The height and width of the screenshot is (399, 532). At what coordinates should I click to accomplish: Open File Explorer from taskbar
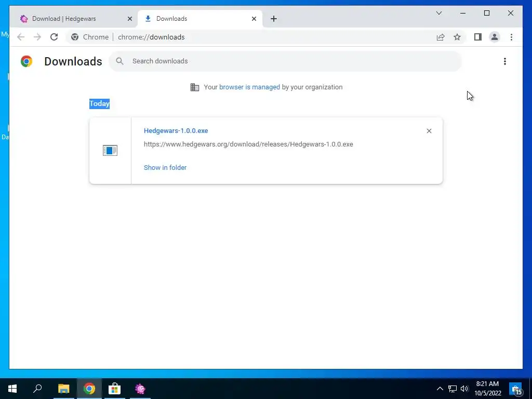click(63, 389)
